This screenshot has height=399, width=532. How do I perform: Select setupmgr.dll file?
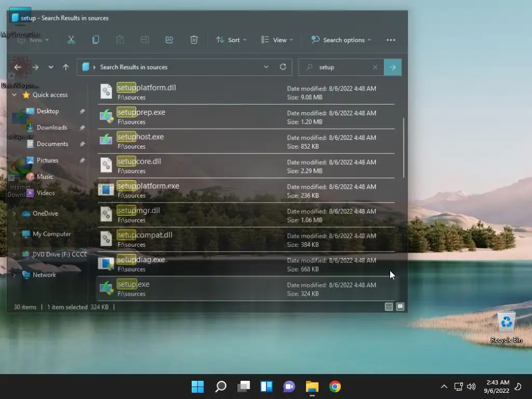click(x=246, y=215)
